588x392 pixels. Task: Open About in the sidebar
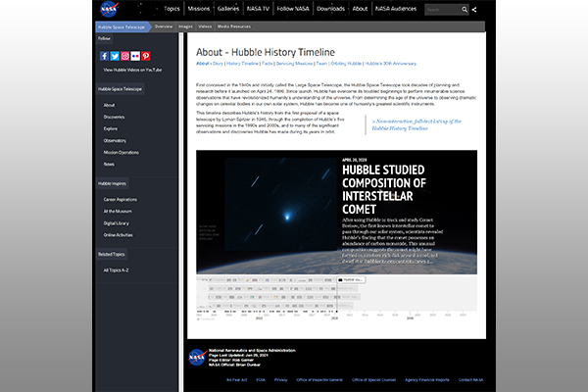coord(109,106)
